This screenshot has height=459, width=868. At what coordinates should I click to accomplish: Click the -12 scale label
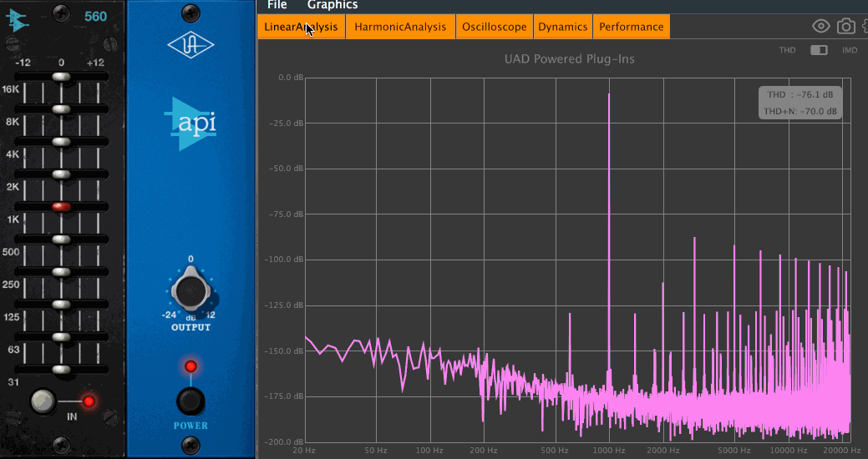coord(23,63)
